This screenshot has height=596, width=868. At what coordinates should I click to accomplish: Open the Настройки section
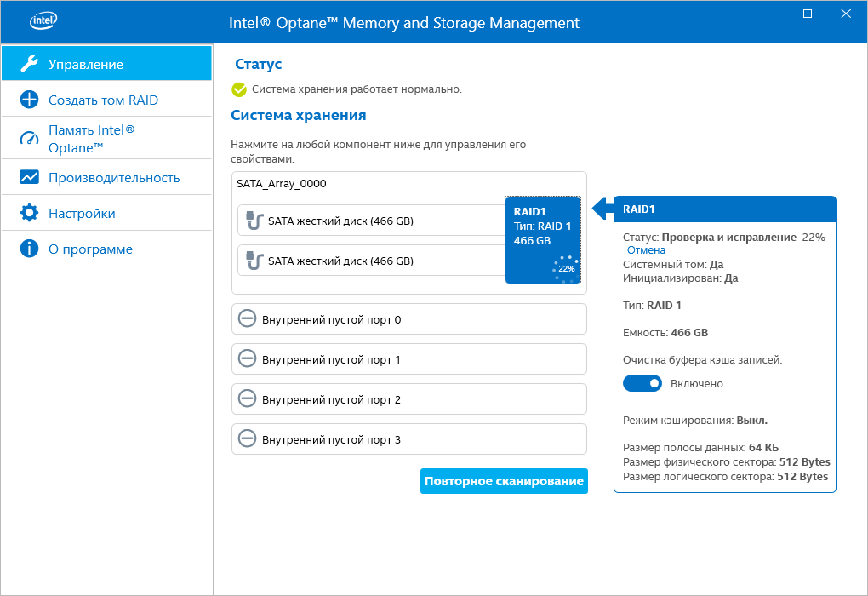[82, 213]
